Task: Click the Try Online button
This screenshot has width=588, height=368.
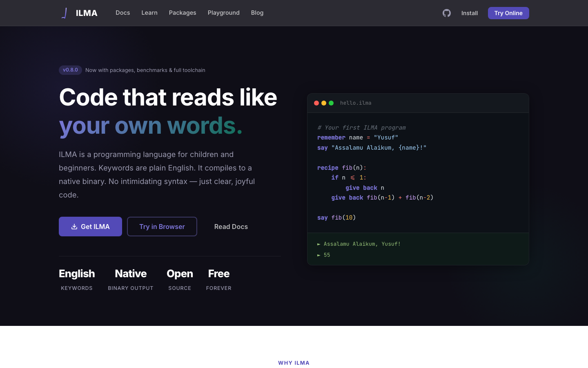Action: click(508, 13)
